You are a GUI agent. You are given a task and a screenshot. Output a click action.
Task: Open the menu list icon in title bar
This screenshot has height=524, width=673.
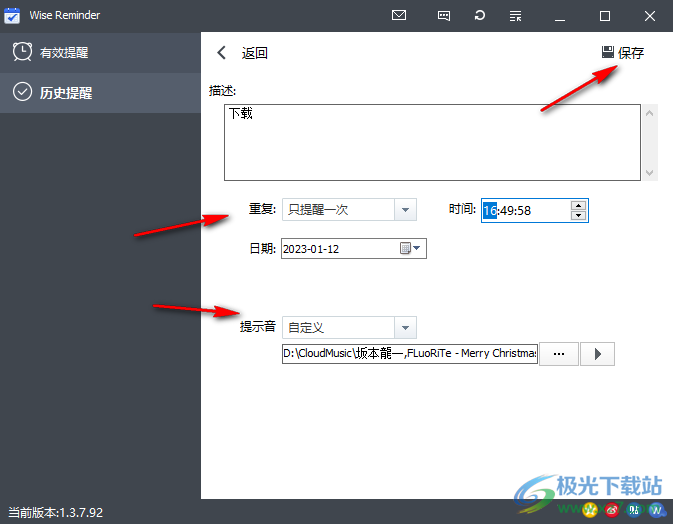[x=515, y=16]
